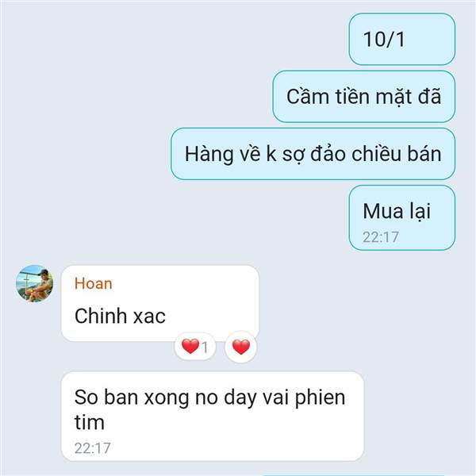Tap the text '10/1' at the top
The height and width of the screenshot is (476, 476).
(x=384, y=39)
